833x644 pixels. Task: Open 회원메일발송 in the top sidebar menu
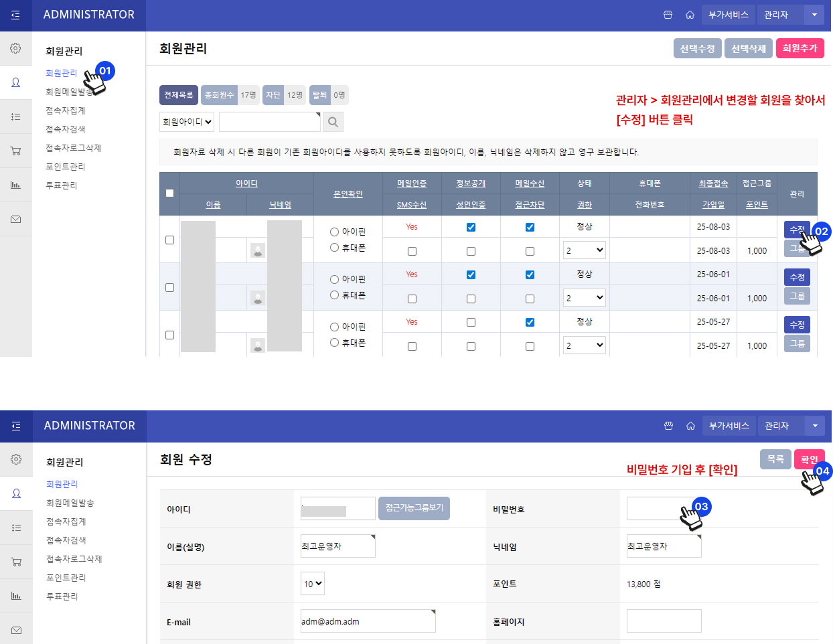click(70, 92)
